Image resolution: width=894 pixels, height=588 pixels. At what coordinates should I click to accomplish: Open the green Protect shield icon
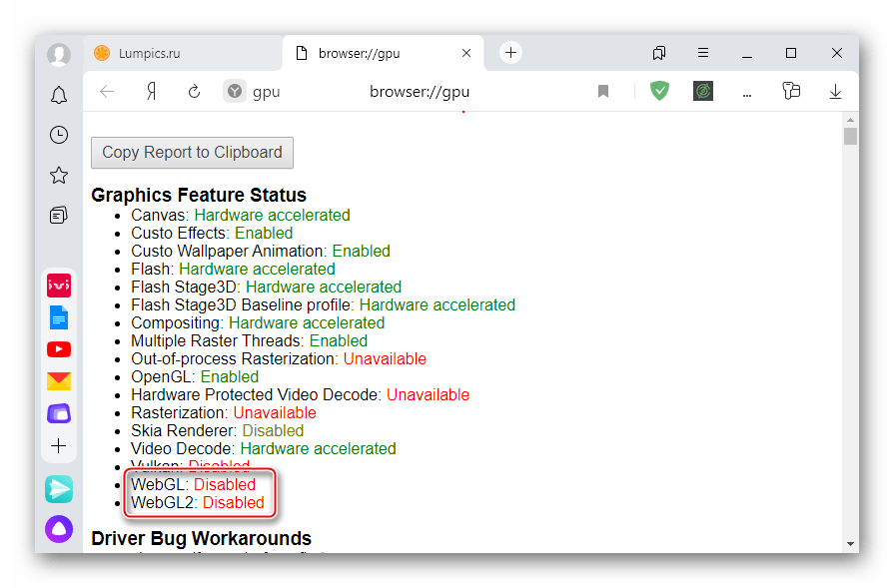659,91
